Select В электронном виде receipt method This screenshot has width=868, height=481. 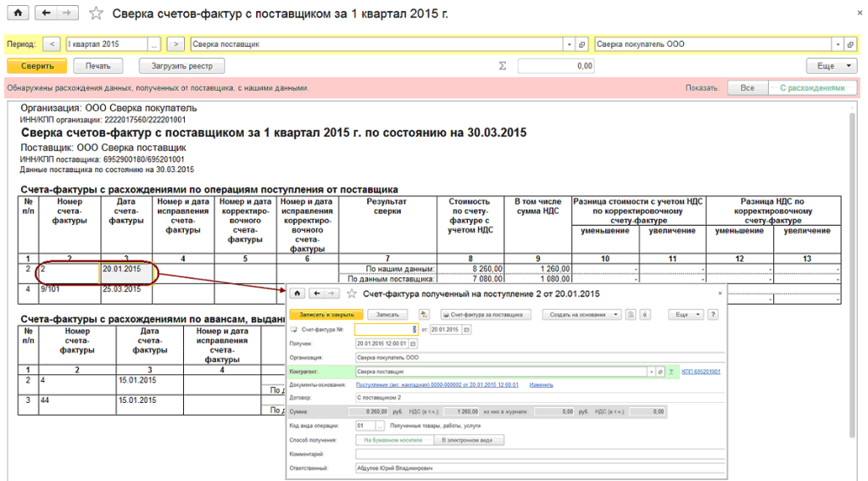tap(469, 439)
